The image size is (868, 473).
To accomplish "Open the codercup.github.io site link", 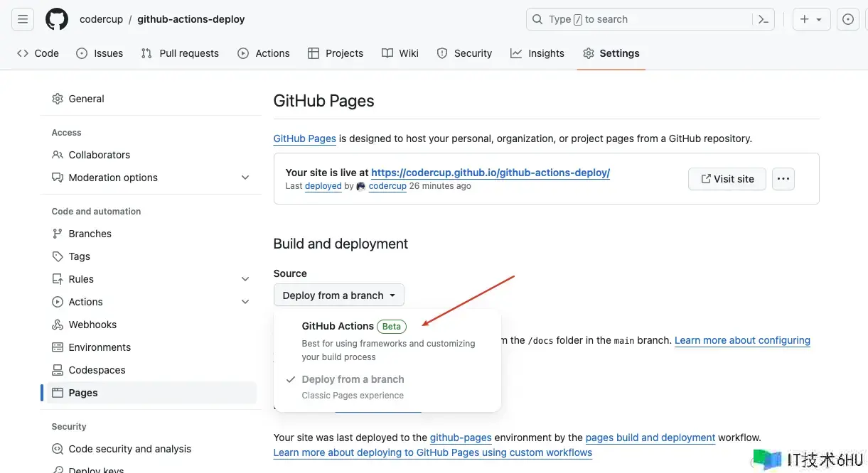I will point(491,173).
